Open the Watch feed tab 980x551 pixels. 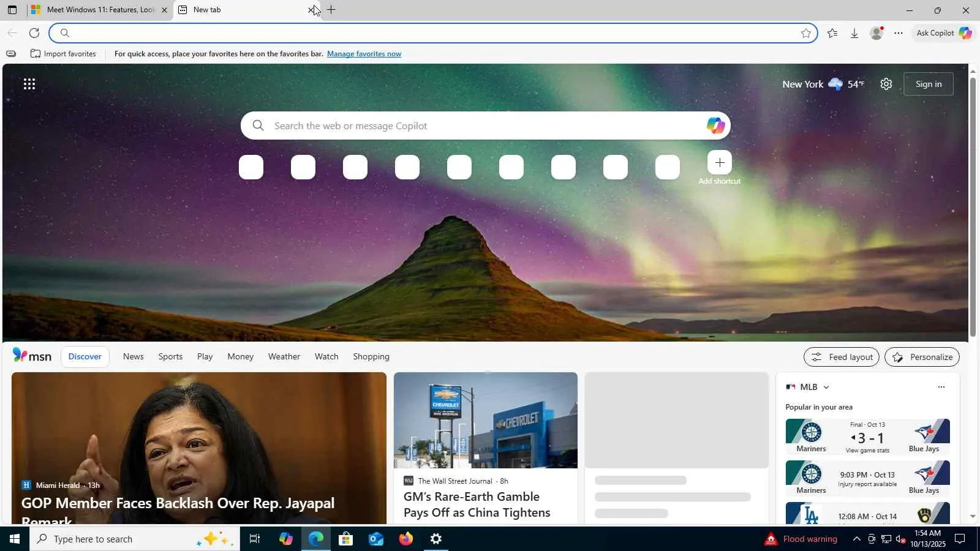tap(326, 356)
